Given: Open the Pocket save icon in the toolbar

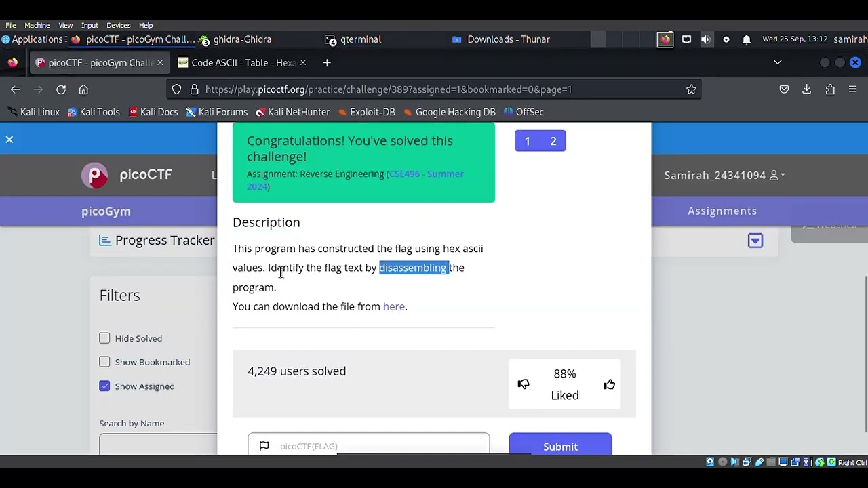Looking at the screenshot, I should (x=784, y=89).
